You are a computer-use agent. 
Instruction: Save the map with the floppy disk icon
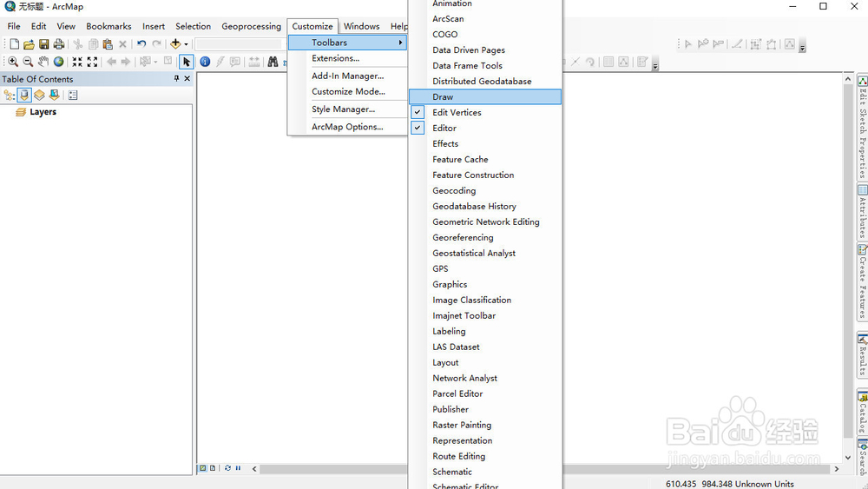[43, 43]
